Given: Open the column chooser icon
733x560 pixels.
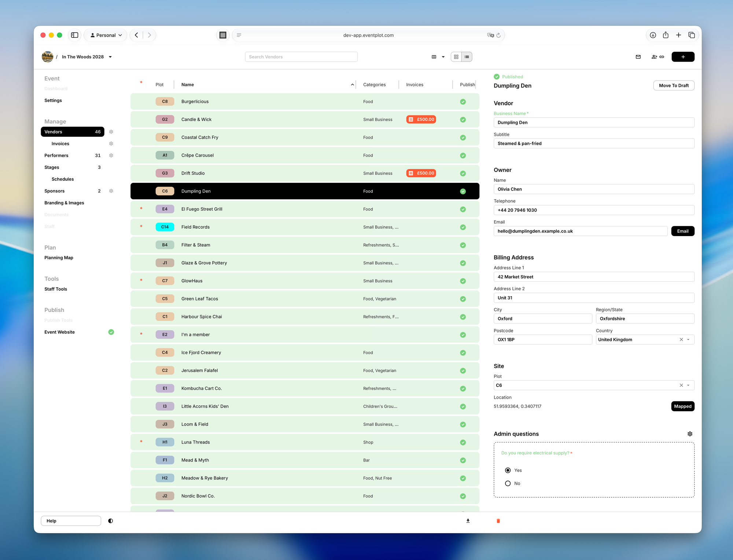Looking at the screenshot, I should click(x=434, y=57).
